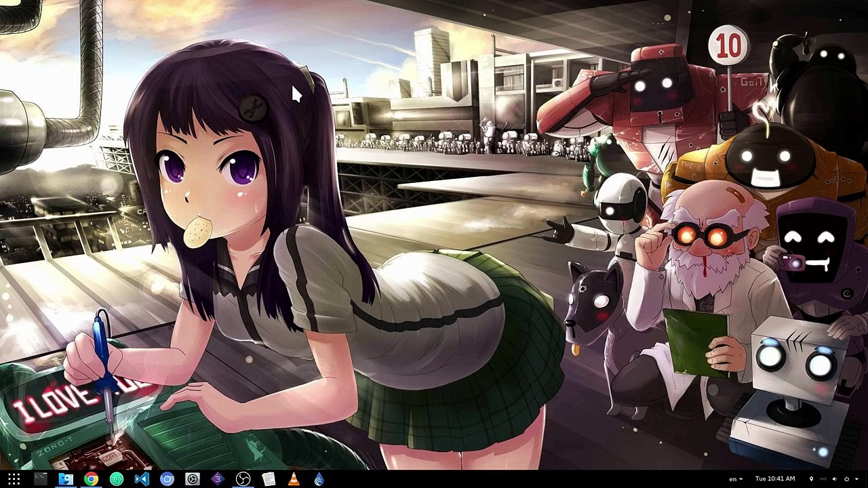Open OBS Studio from the taskbar
868x488 pixels.
pos(243,479)
